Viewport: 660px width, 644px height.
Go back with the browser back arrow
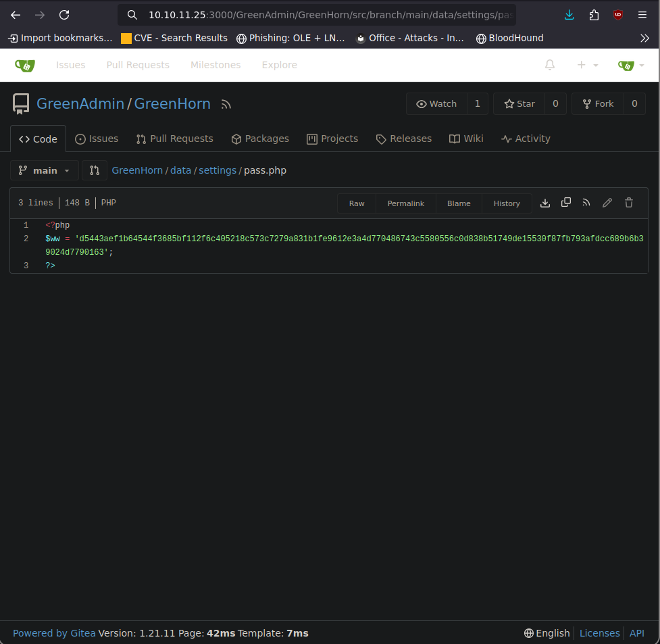pyautogui.click(x=16, y=15)
